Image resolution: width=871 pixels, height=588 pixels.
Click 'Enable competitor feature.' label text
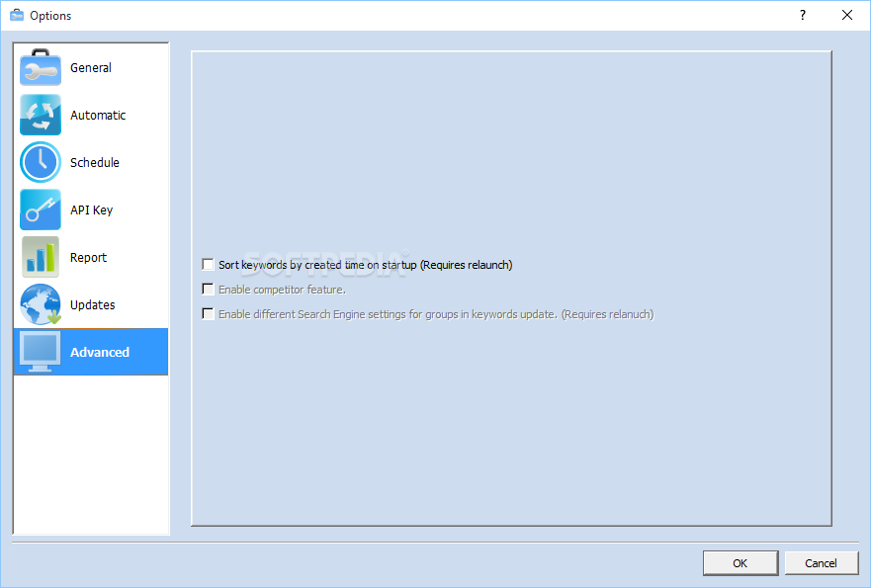point(282,290)
